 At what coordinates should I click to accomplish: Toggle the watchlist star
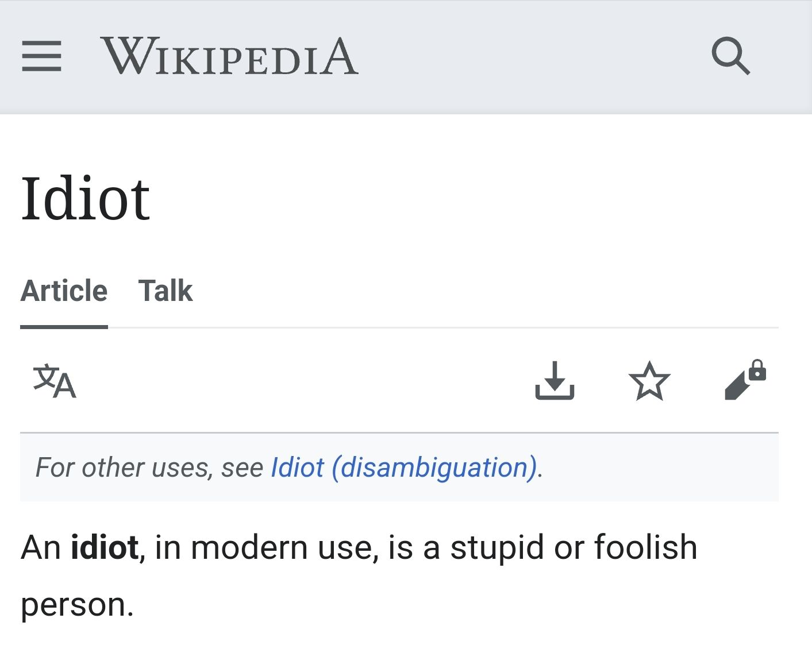pos(649,381)
